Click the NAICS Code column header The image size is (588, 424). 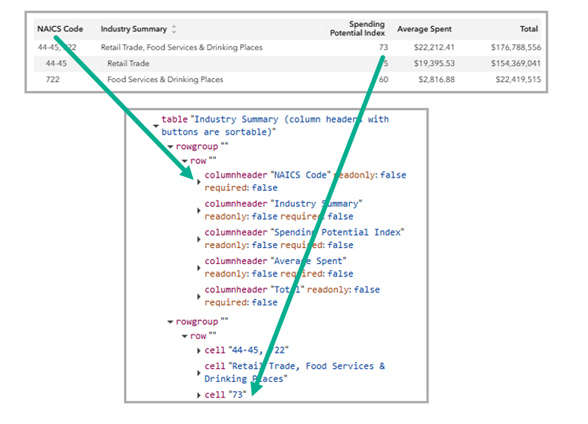pyautogui.click(x=60, y=29)
